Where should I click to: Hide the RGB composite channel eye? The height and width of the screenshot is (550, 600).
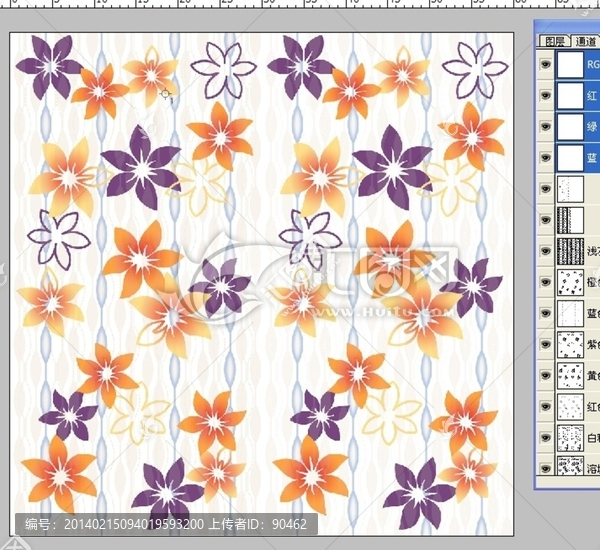tap(546, 64)
